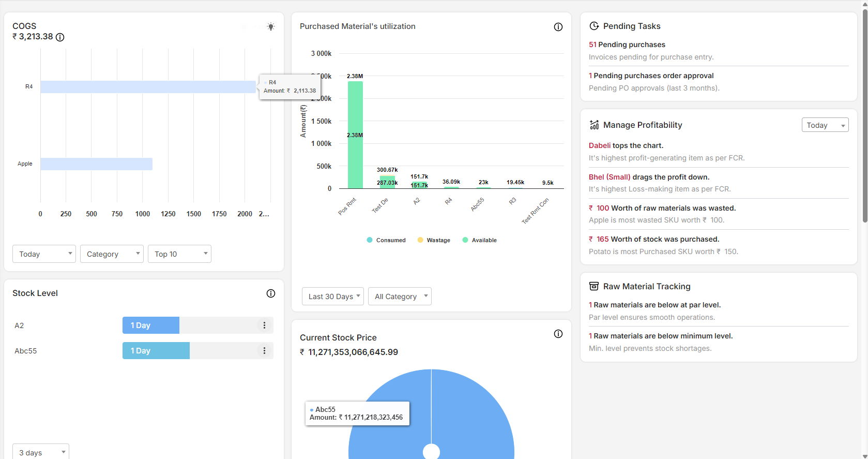Expand the Category dropdown under COGS
The image size is (868, 459).
[x=112, y=254]
